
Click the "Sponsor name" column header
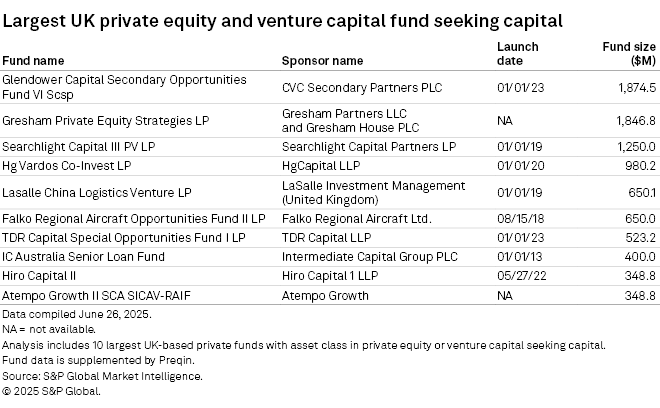pyautogui.click(x=322, y=60)
